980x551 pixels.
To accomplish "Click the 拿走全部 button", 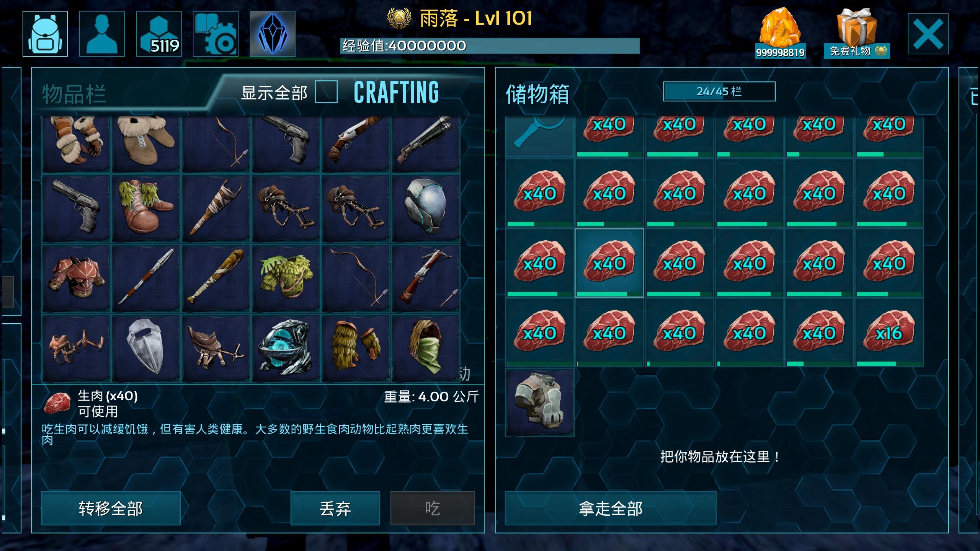I will 611,509.
